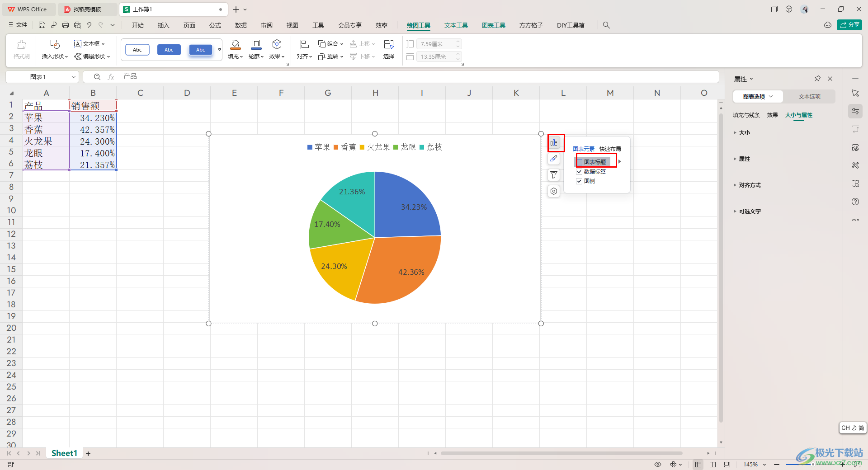
Task: Open the 文本框 text box dropdown
Action: tap(89, 44)
